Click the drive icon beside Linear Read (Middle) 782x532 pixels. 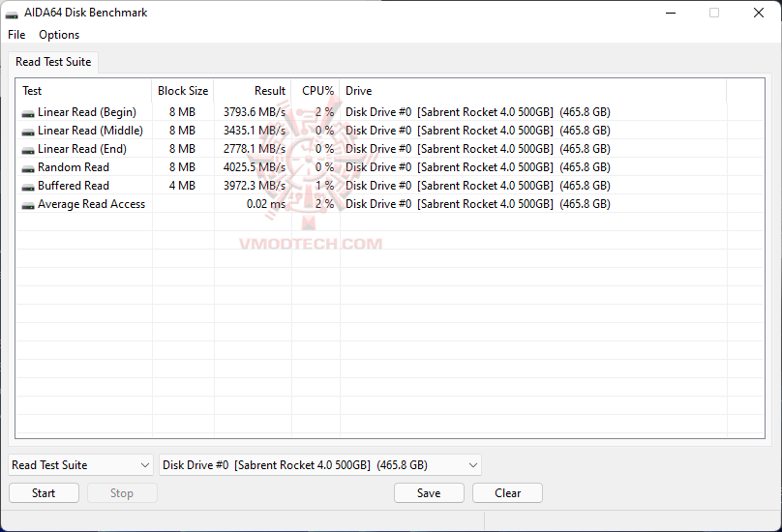coord(28,133)
